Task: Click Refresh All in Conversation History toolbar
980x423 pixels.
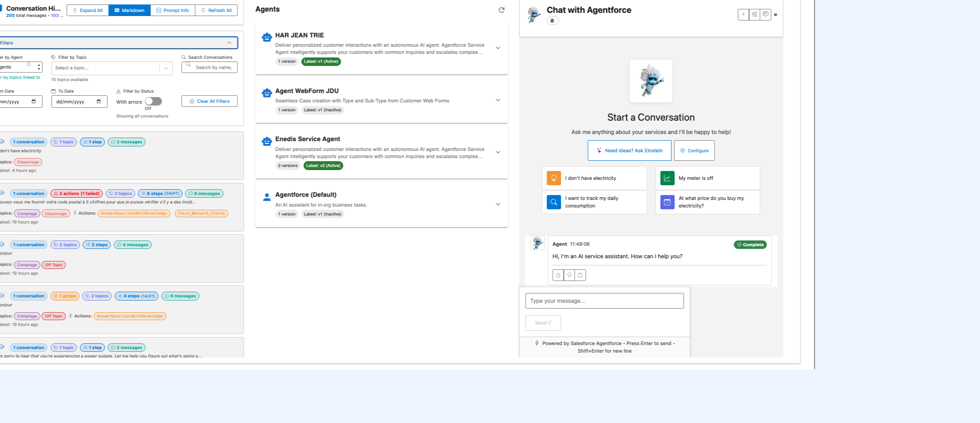Action: click(x=216, y=10)
